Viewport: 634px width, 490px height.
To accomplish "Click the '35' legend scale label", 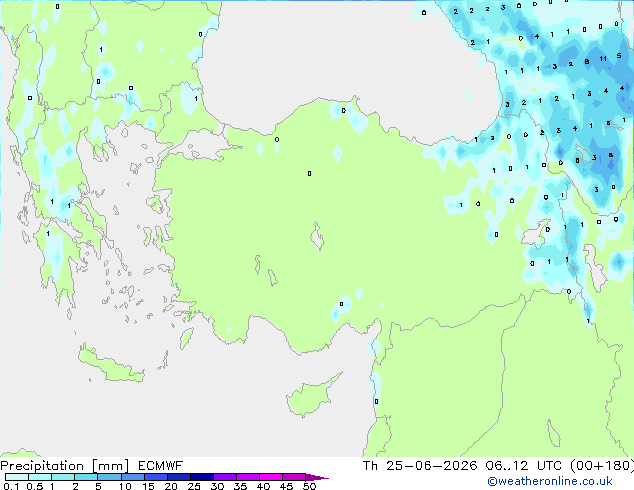I will pyautogui.click(x=240, y=486).
